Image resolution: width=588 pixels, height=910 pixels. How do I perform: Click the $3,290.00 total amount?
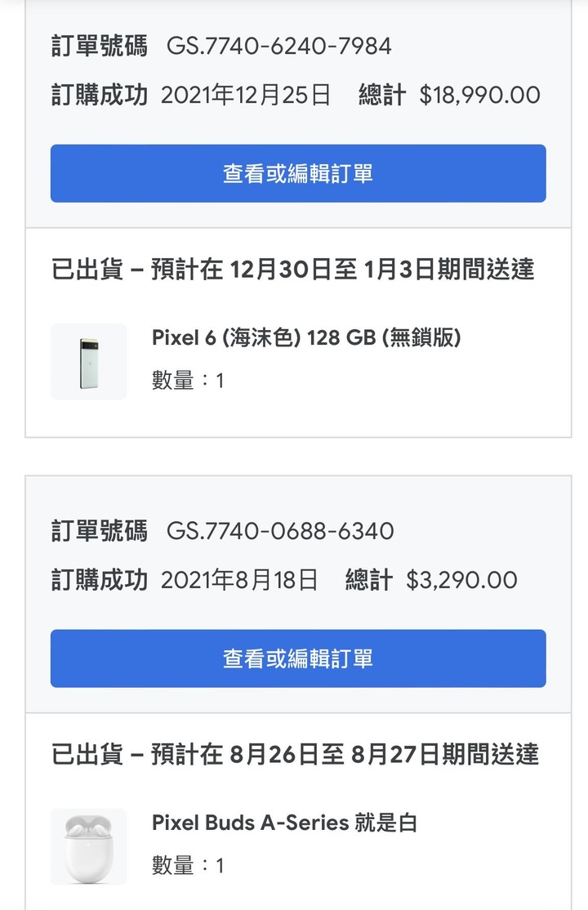pyautogui.click(x=461, y=580)
